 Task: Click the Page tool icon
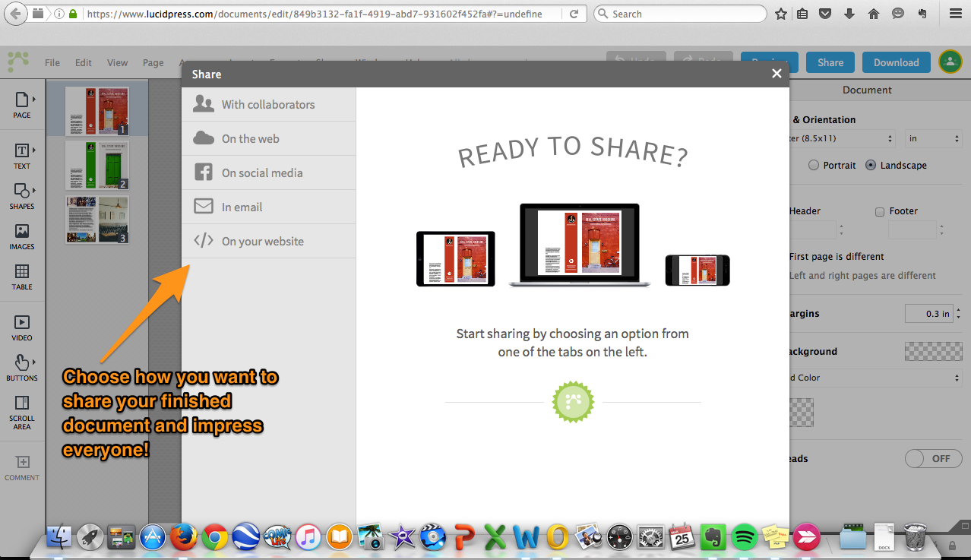[22, 104]
